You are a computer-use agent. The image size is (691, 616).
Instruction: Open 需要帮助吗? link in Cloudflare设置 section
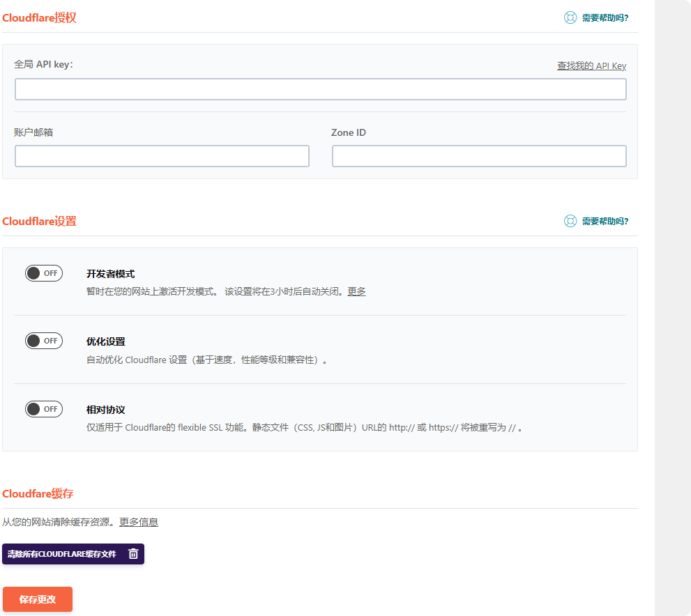(605, 221)
